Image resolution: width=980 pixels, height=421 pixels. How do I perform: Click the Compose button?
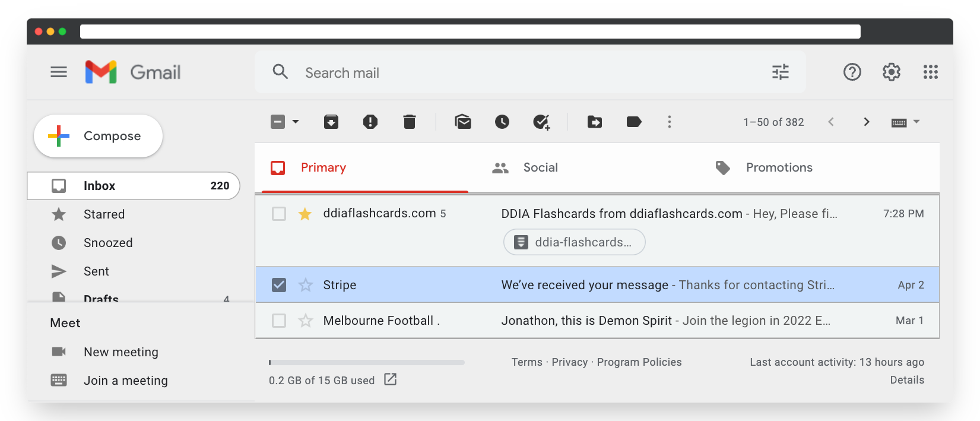[x=99, y=136]
